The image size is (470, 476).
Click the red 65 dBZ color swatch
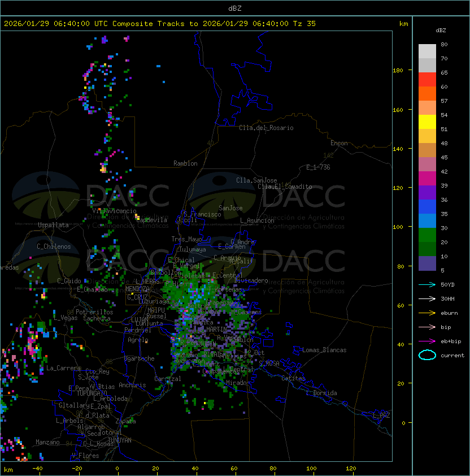coord(427,79)
